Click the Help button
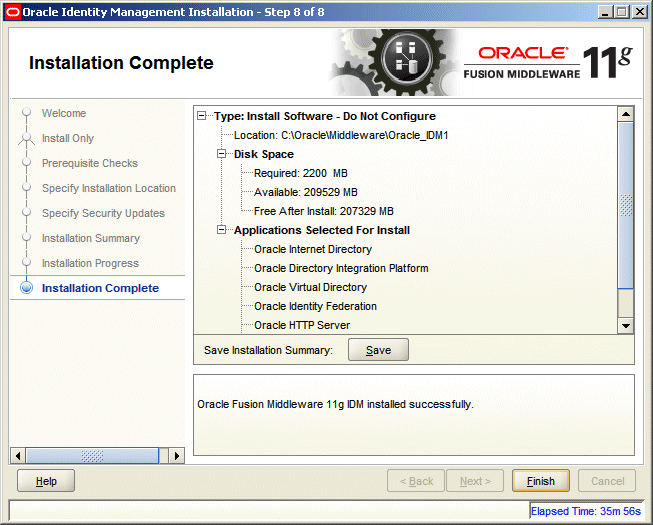Screen dimensions: 653x525 tap(46, 481)
